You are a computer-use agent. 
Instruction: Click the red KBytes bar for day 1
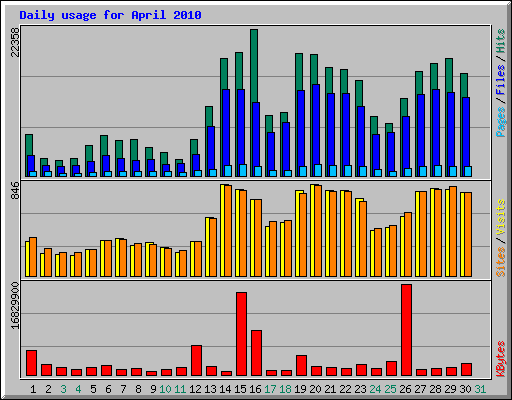point(31,363)
